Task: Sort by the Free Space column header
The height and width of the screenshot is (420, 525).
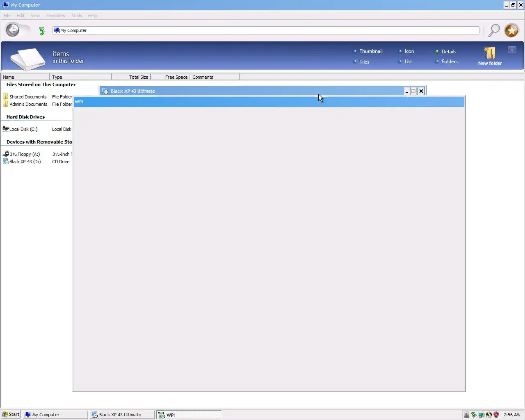Action: tap(170, 77)
